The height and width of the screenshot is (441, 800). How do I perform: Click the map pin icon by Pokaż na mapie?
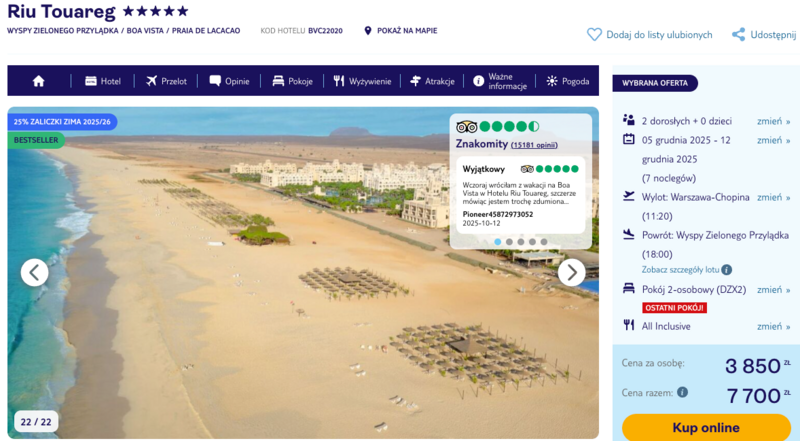pyautogui.click(x=368, y=31)
